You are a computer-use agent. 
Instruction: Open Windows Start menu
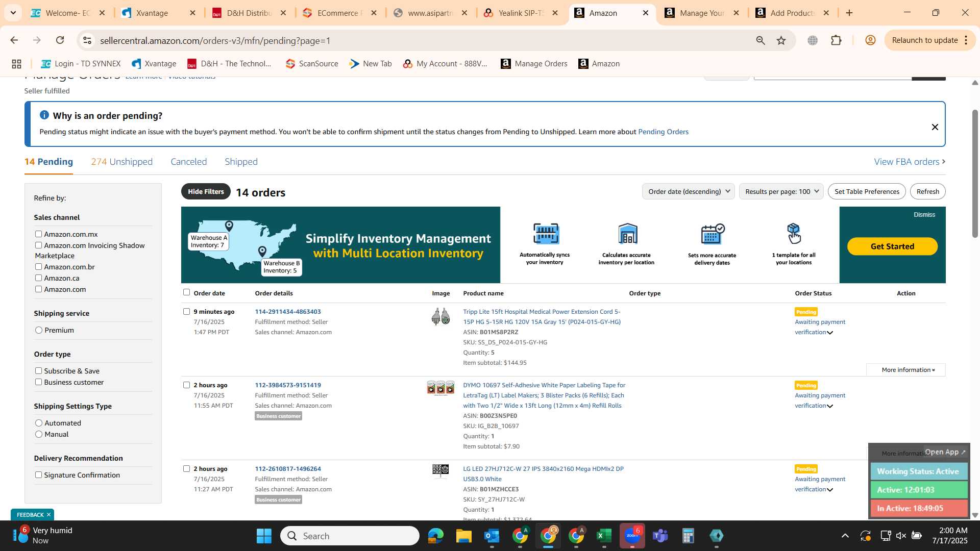coord(264,536)
